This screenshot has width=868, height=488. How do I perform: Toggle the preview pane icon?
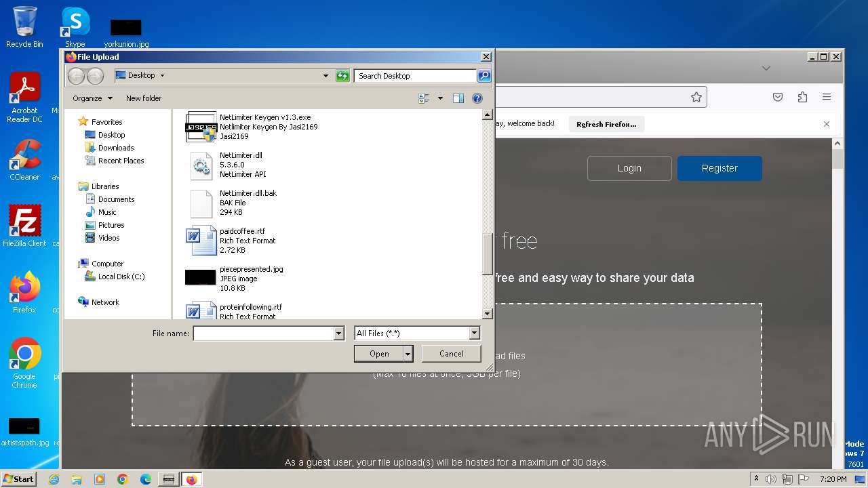coord(458,98)
